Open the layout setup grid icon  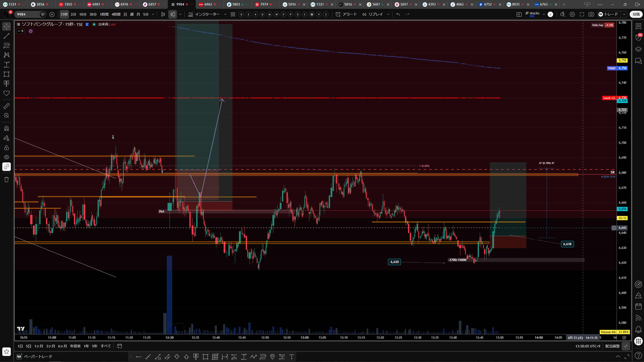coord(519,14)
